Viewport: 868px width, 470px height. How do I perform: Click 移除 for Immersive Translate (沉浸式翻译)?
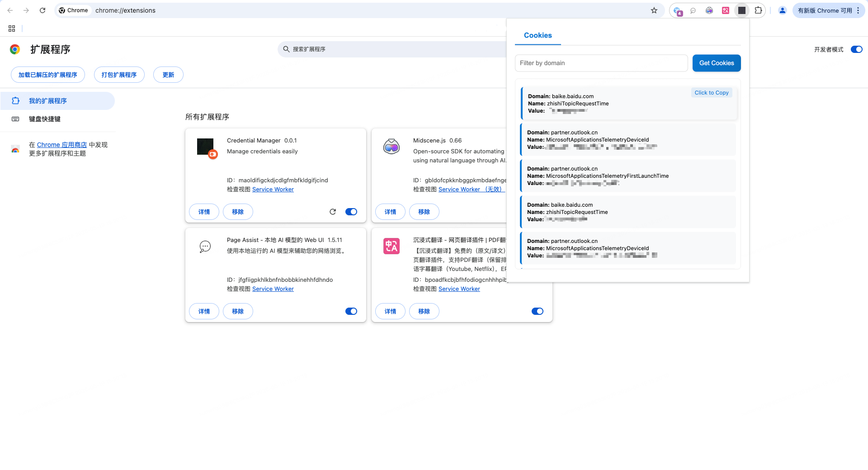(424, 311)
